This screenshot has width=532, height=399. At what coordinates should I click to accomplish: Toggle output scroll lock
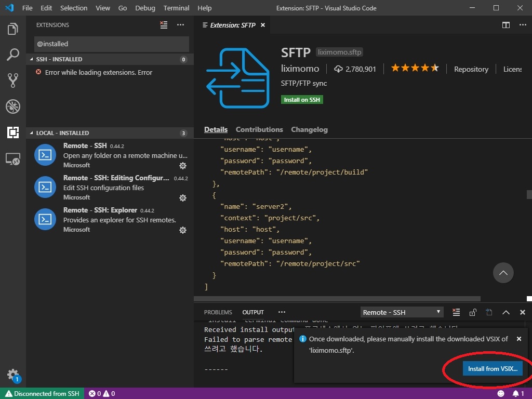click(x=473, y=312)
